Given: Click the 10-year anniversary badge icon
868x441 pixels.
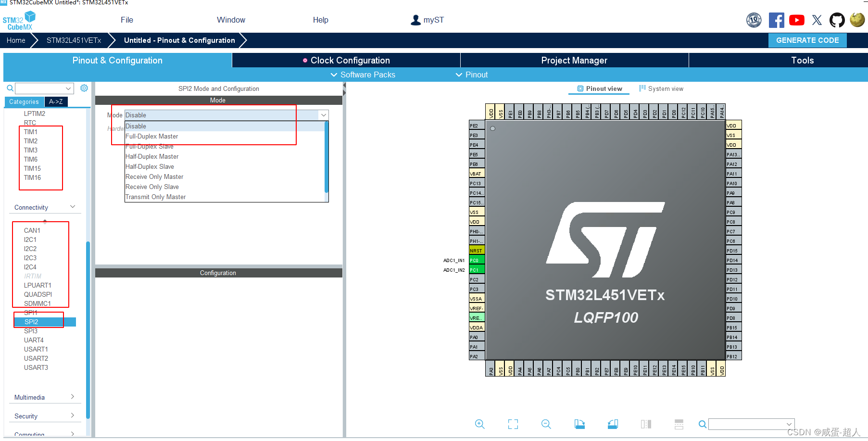Looking at the screenshot, I should [754, 20].
